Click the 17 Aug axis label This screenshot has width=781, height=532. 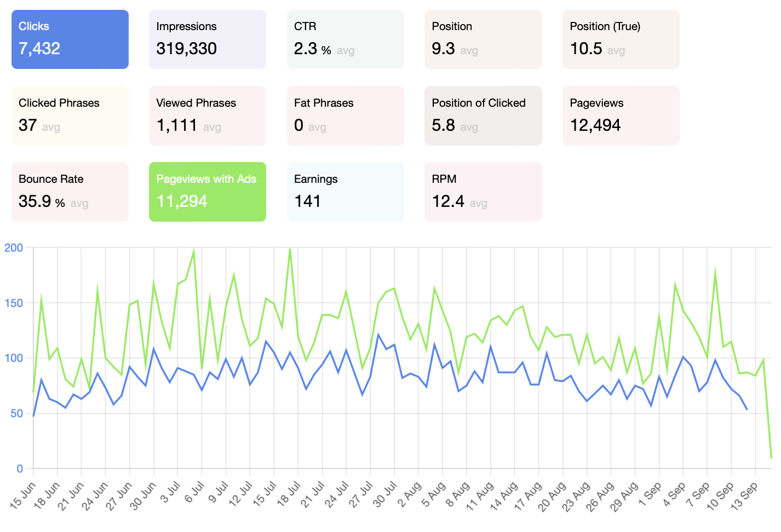click(x=529, y=495)
